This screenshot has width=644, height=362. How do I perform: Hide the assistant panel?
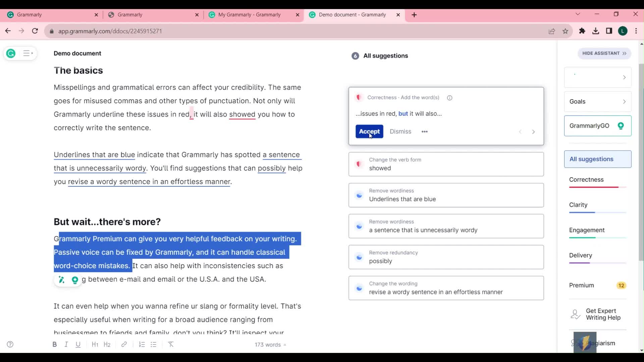(x=604, y=53)
